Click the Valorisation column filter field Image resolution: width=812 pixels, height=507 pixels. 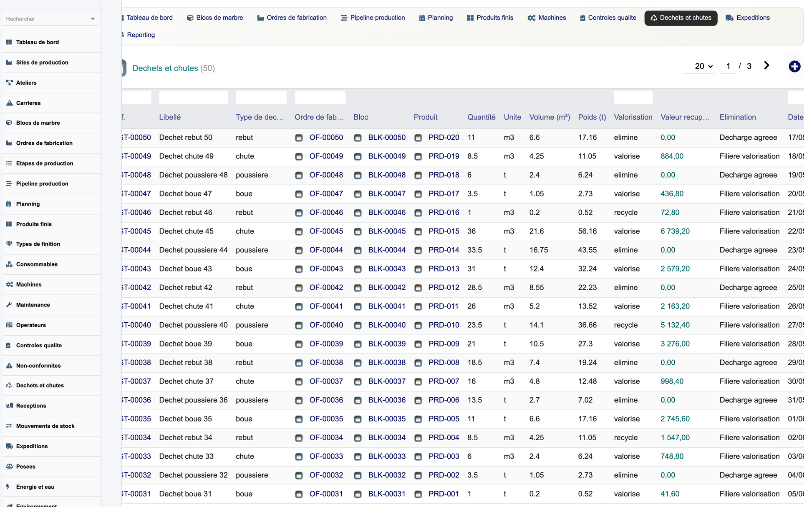pos(633,98)
